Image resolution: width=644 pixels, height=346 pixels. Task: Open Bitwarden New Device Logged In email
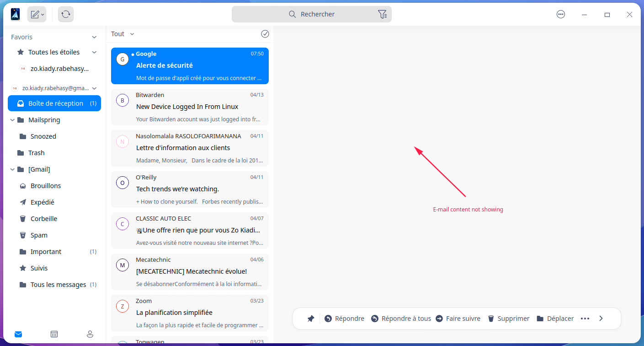pyautogui.click(x=190, y=107)
